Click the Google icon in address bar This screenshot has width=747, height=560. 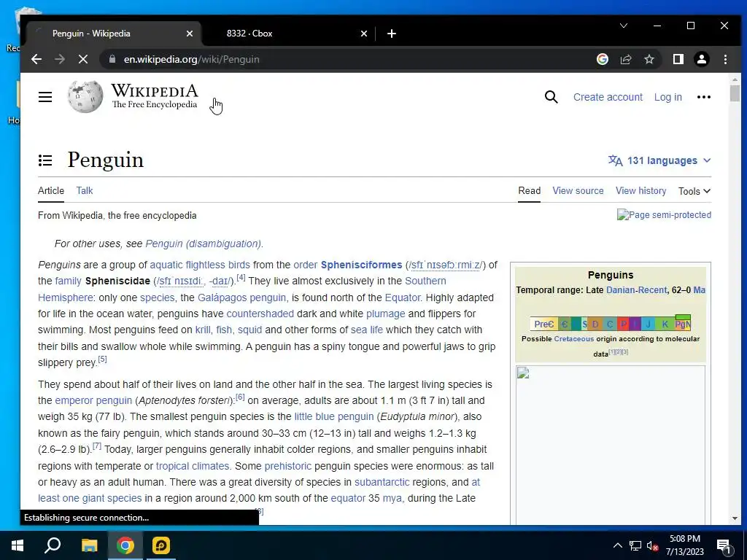(602, 59)
